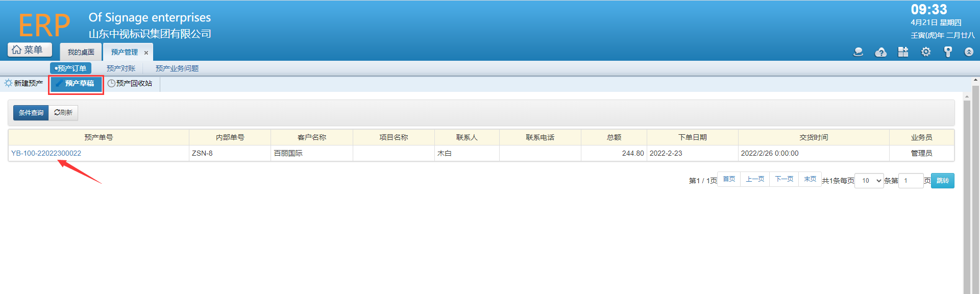Click the 预产单号 column header

(99, 137)
